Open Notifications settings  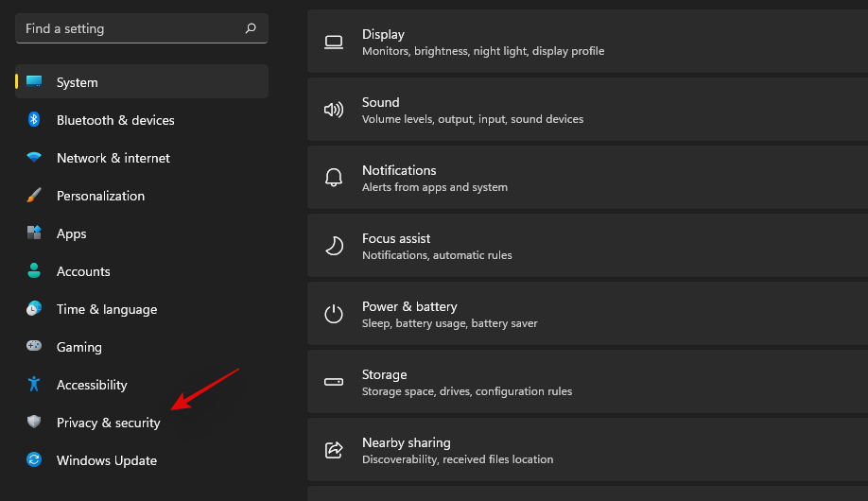[x=586, y=178]
